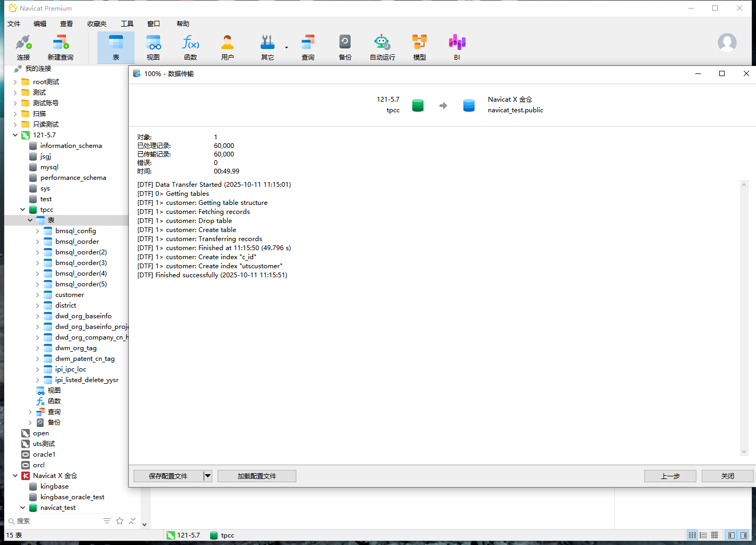Viewport: 756px width, 545px height.
Task: Open 自动运行 (Automation) robot icon
Action: tap(383, 47)
